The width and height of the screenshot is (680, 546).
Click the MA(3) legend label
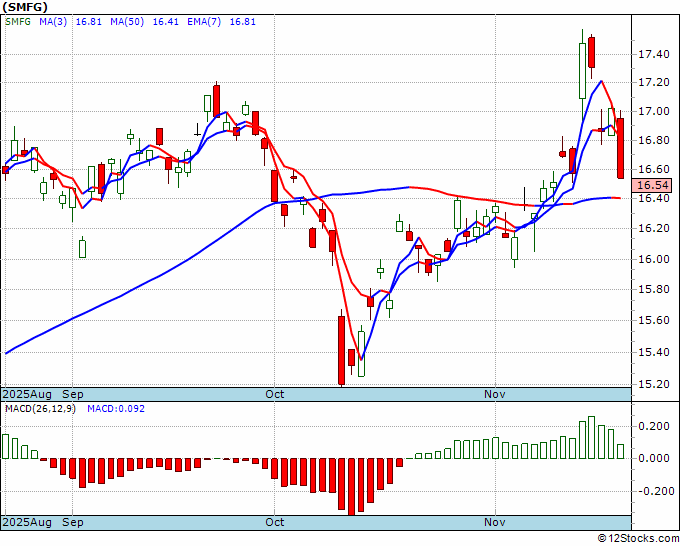(x=53, y=22)
